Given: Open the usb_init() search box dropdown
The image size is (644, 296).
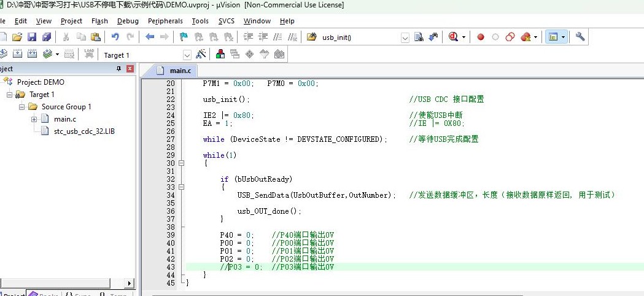Looking at the screenshot, I should point(405,38).
